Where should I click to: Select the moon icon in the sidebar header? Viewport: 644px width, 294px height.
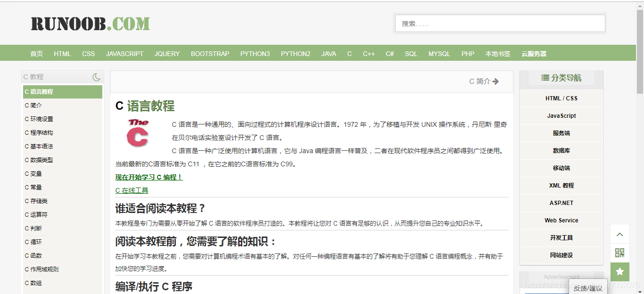(x=96, y=76)
